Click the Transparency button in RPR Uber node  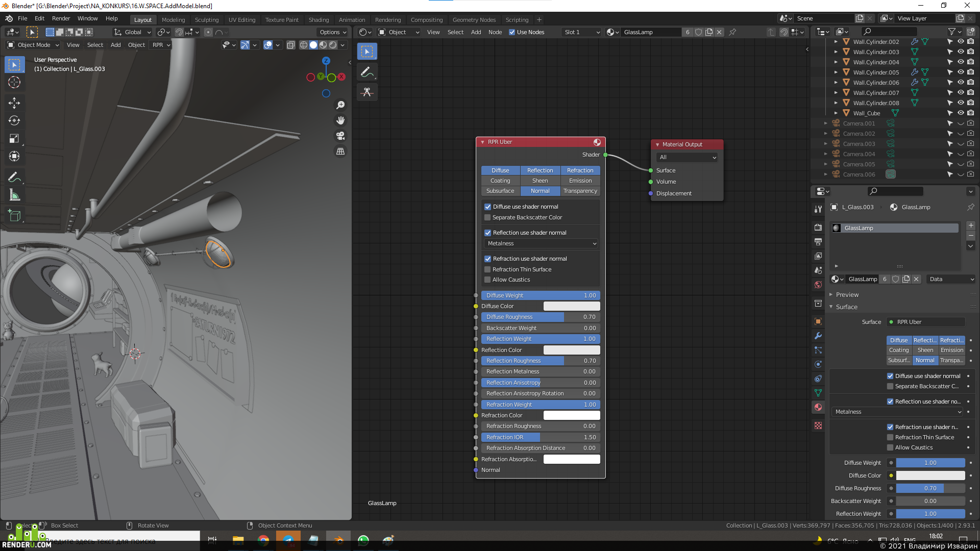580,191
